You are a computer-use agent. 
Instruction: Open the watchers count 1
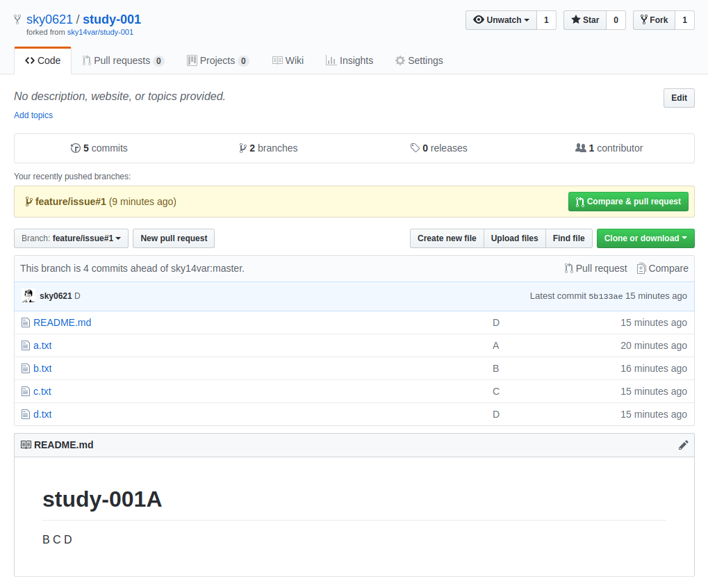pyautogui.click(x=546, y=20)
